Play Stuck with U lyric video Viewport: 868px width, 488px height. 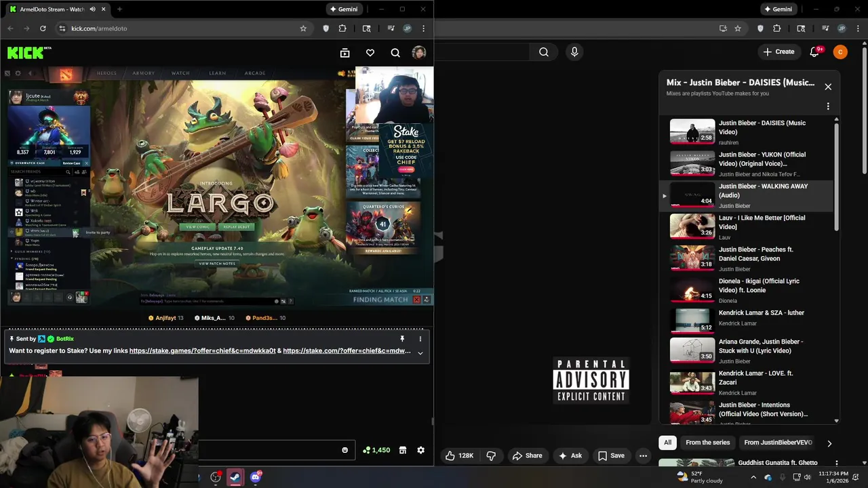(745, 351)
